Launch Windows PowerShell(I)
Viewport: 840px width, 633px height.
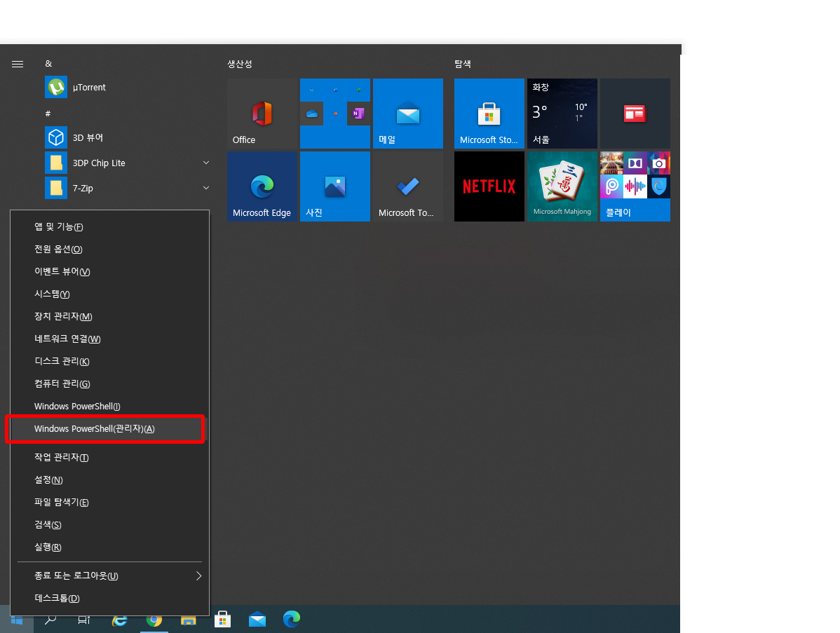[110, 407]
